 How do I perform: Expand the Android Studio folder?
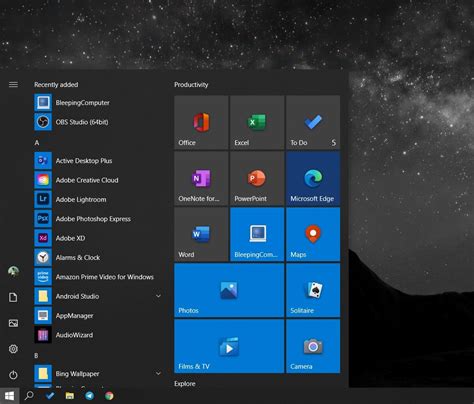tap(158, 296)
